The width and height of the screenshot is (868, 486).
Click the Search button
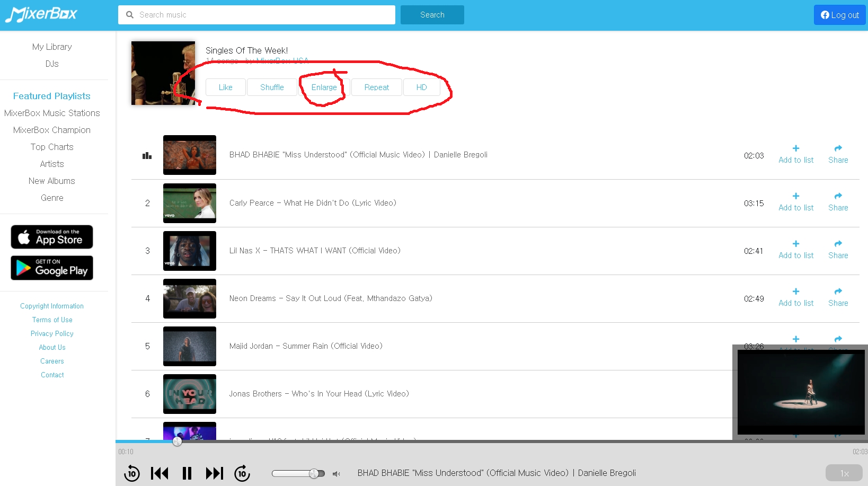432,15
